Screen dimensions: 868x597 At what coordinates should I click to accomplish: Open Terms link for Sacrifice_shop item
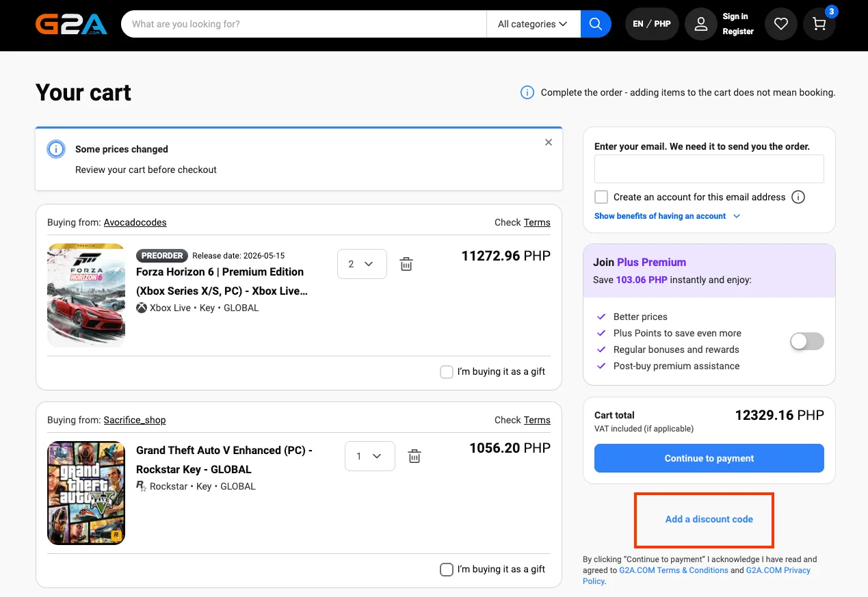[537, 420]
